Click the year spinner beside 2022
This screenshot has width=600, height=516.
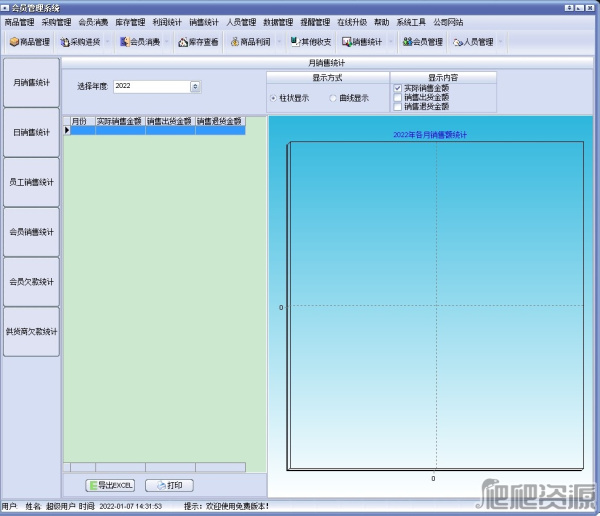tap(195, 87)
